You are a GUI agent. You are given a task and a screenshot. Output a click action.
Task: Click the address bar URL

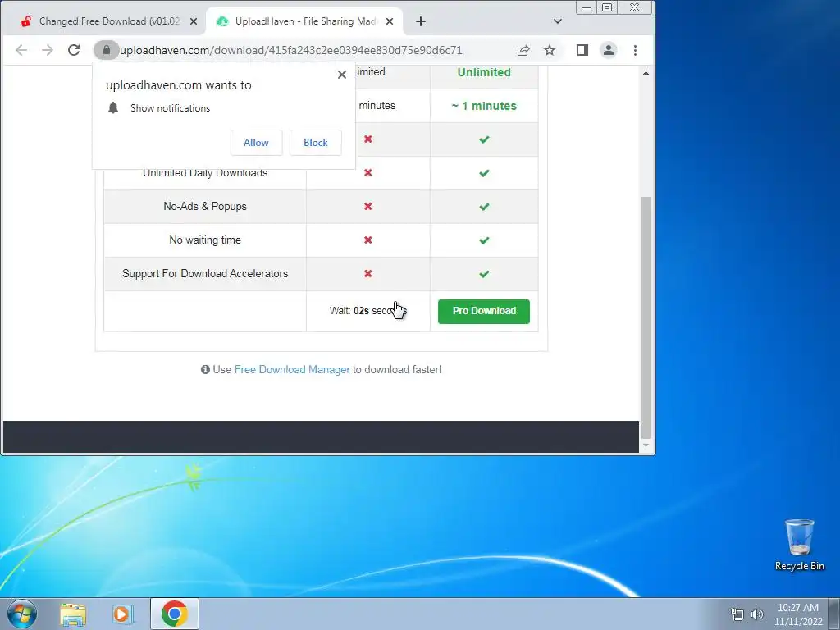[x=291, y=50]
